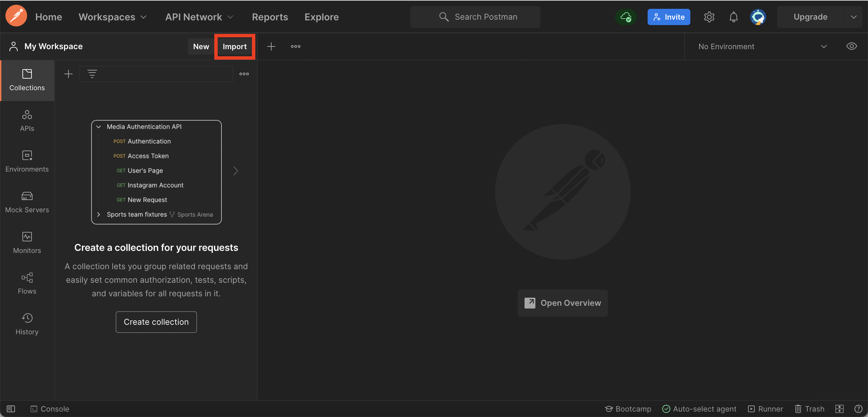Open the History panel
Image resolution: width=868 pixels, height=417 pixels.
point(27,324)
